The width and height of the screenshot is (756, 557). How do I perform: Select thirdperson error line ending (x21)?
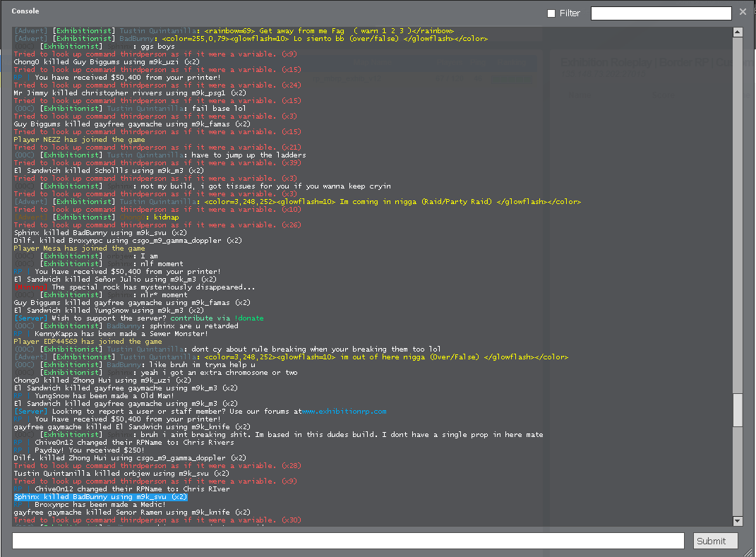point(157,148)
